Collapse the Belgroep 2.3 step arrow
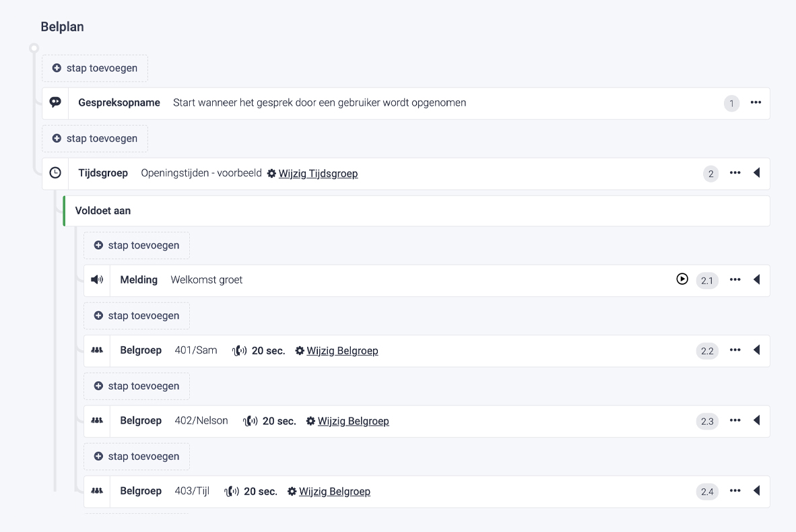The width and height of the screenshot is (796, 532). tap(756, 420)
